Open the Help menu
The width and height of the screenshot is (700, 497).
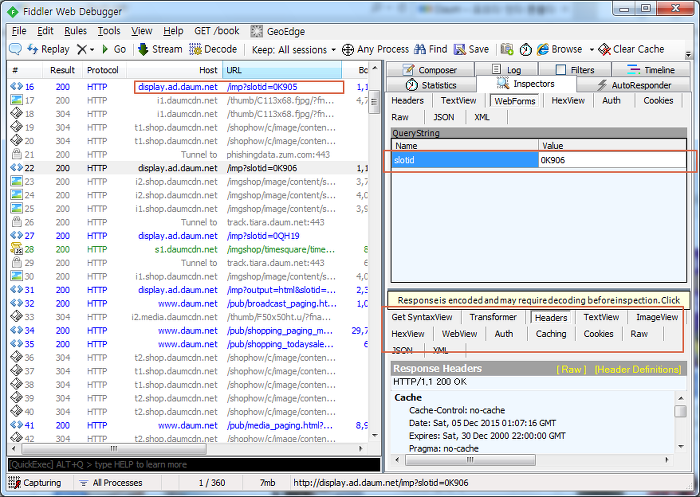(x=173, y=31)
